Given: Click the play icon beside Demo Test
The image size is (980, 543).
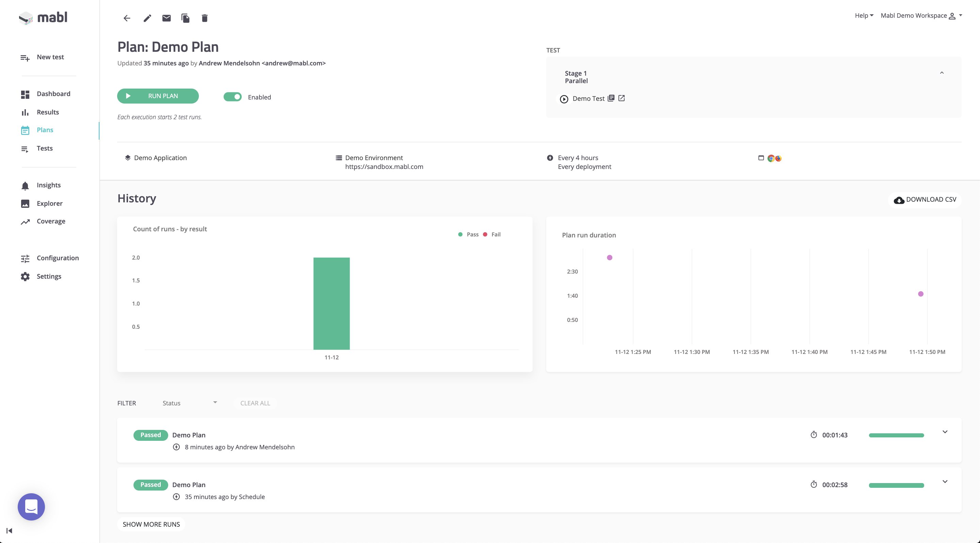Looking at the screenshot, I should [564, 99].
